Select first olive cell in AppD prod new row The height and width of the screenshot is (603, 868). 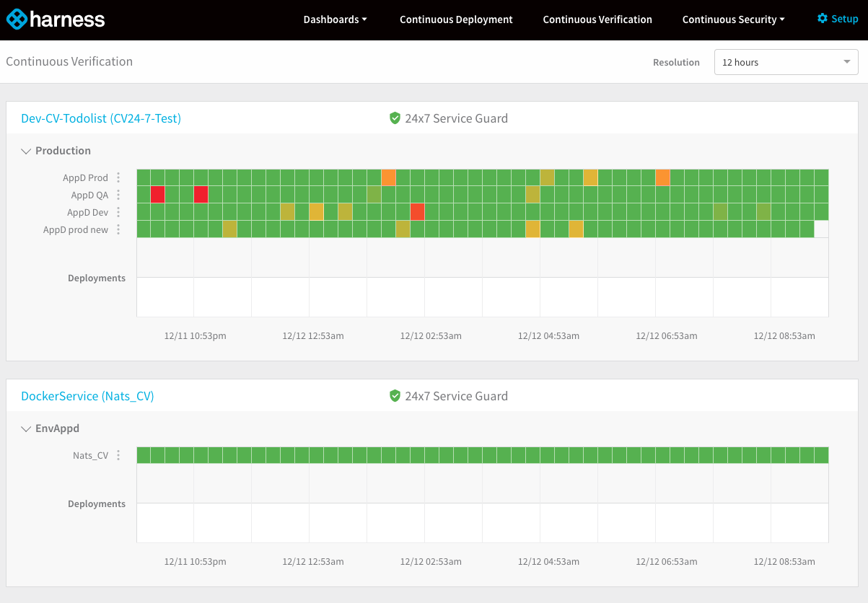tap(229, 229)
